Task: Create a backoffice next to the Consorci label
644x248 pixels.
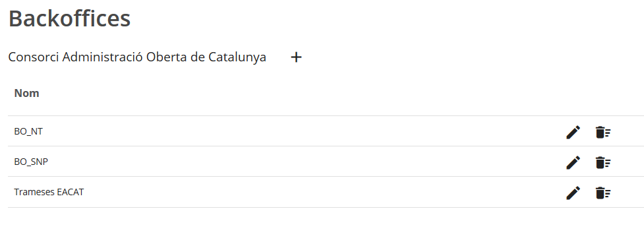Action: coord(296,57)
